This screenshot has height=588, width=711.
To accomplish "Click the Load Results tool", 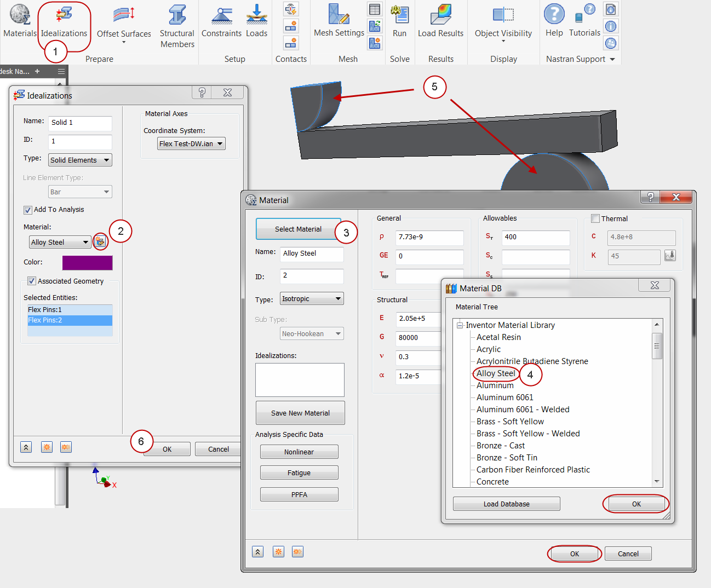I will coord(440,21).
